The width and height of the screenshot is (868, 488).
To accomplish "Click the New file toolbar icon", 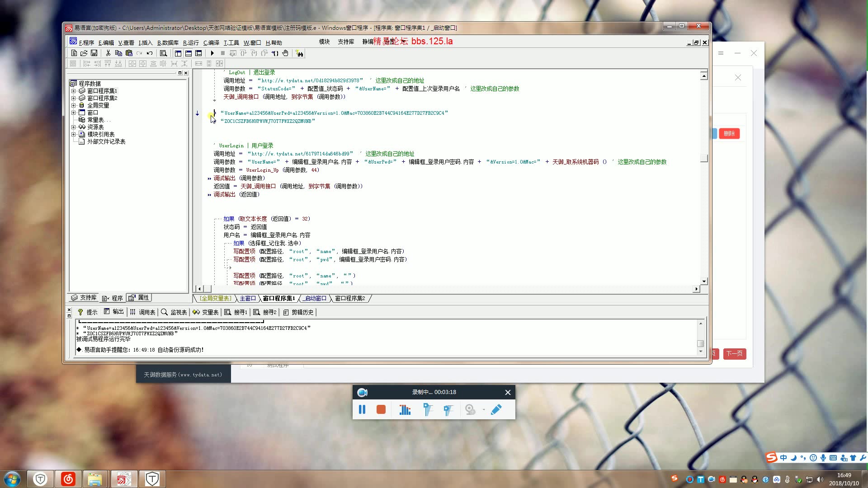I will tap(74, 53).
